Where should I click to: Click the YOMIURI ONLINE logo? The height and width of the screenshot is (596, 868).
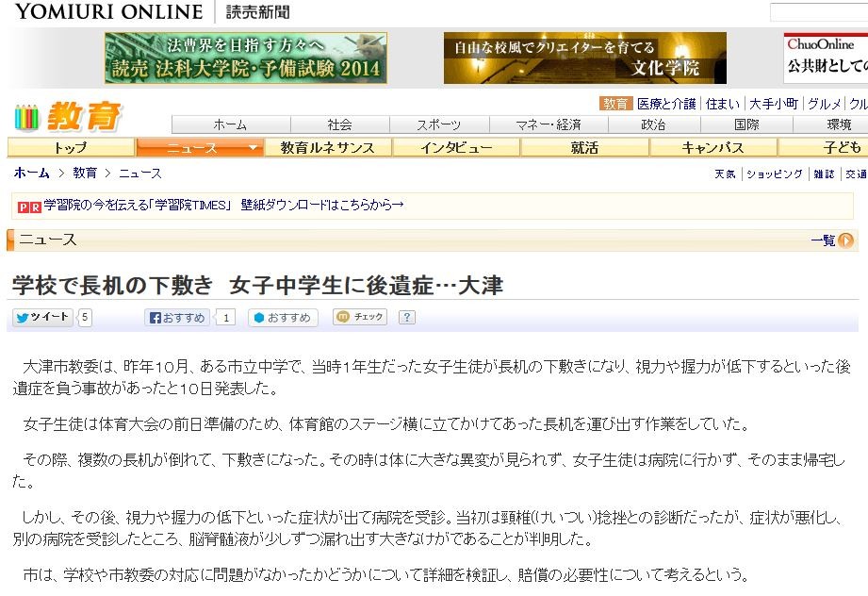(109, 11)
